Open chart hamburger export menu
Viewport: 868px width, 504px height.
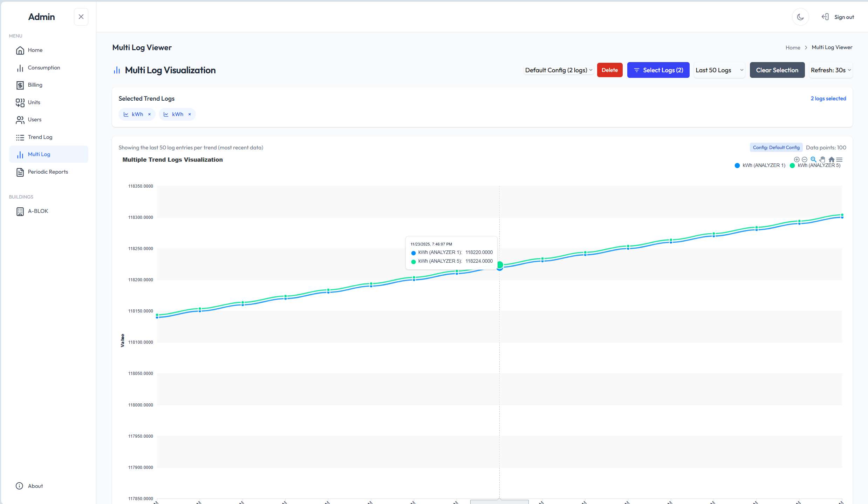[x=839, y=160]
